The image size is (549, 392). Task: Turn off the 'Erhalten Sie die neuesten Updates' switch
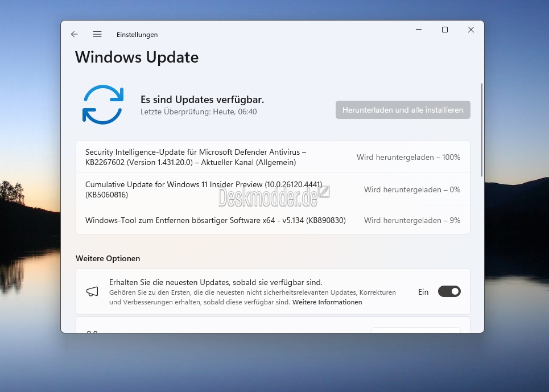click(449, 291)
